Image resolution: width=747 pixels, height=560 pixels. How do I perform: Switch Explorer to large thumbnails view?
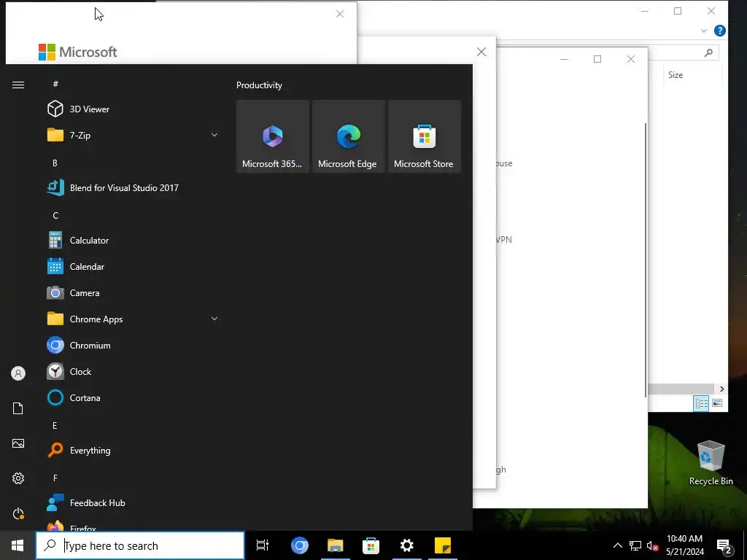717,403
